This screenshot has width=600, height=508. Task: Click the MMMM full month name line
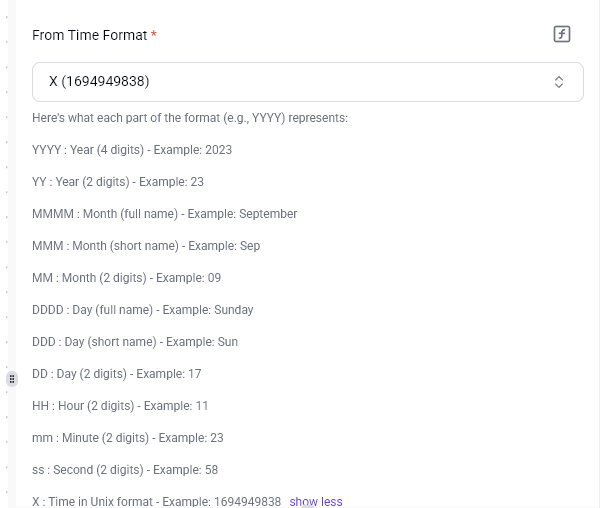[165, 214]
